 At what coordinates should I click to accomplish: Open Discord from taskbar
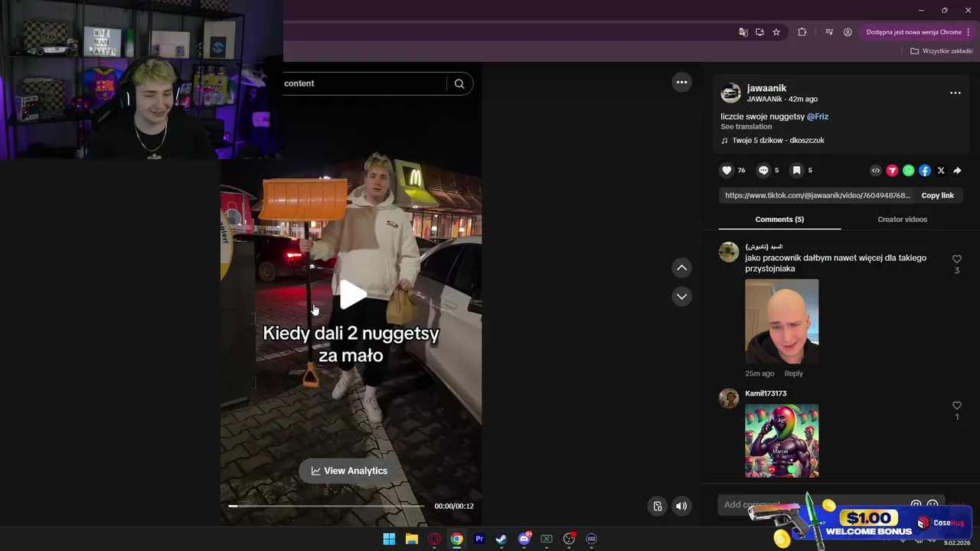point(524,539)
